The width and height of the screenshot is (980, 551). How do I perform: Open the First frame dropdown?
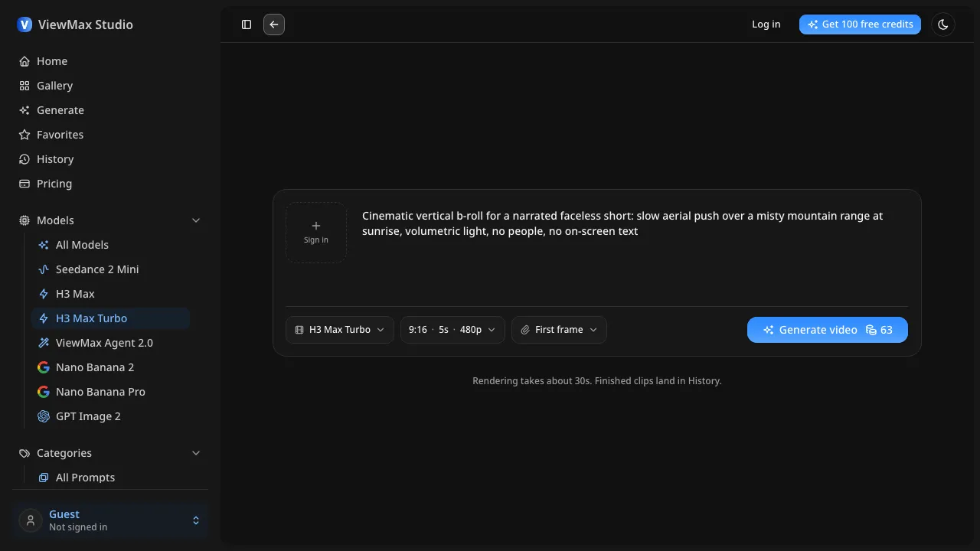(x=559, y=330)
